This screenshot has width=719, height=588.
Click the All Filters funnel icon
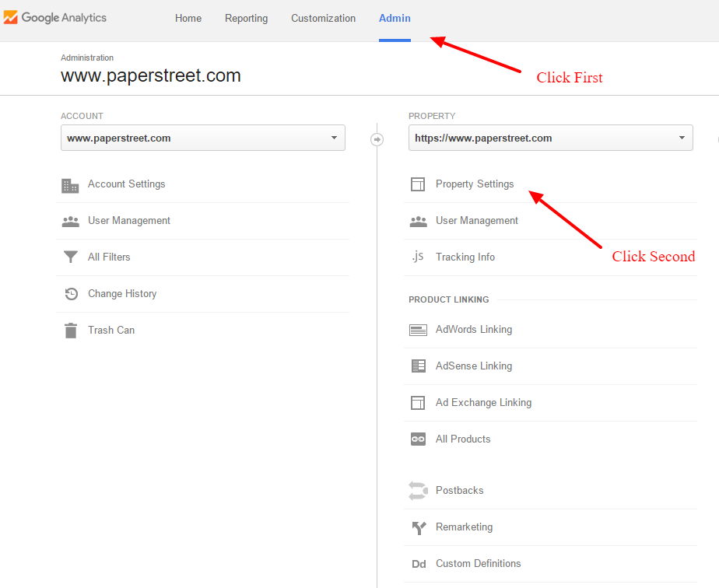tap(71, 257)
